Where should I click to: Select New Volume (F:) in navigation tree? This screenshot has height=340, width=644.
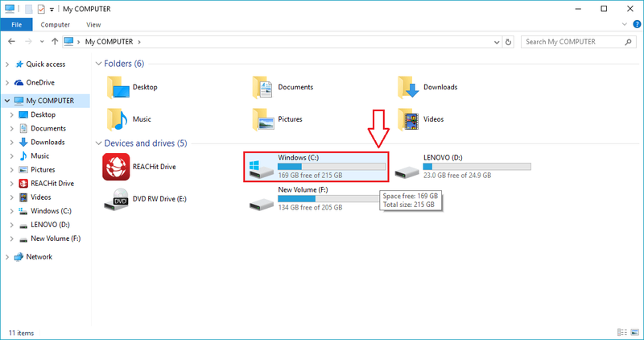(56, 238)
